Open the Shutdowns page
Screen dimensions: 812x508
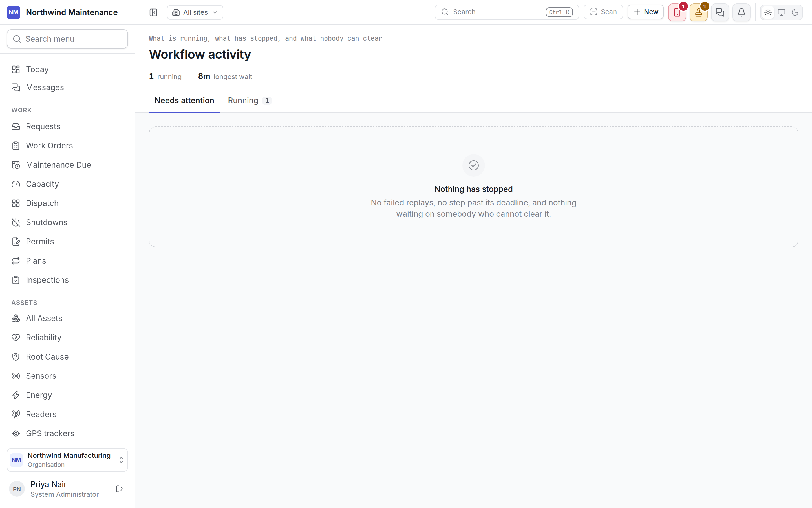click(x=67, y=222)
